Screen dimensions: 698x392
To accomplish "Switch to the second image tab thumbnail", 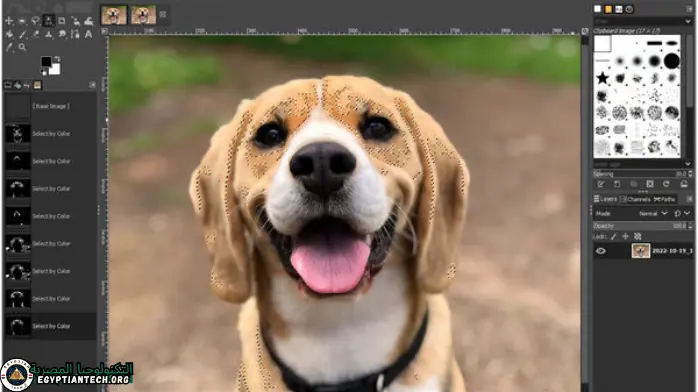I will point(143,15).
